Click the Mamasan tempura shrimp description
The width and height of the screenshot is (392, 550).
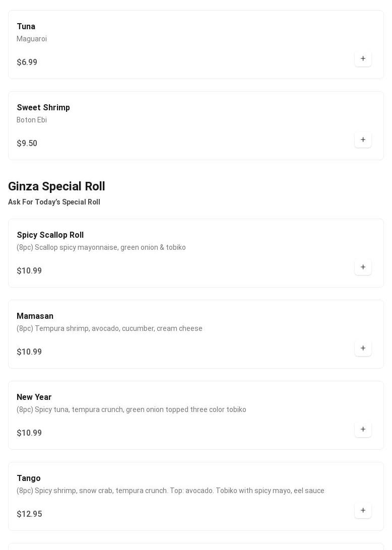[109, 328]
